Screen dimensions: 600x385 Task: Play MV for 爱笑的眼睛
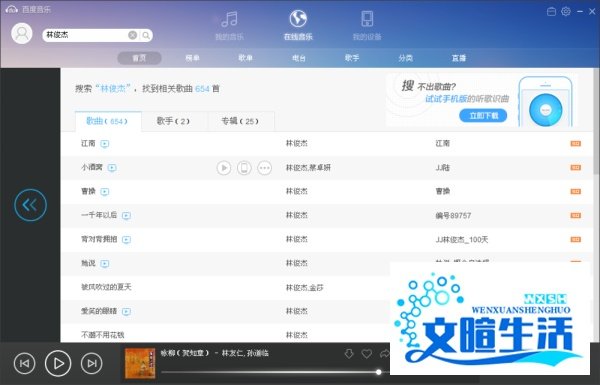(126, 312)
